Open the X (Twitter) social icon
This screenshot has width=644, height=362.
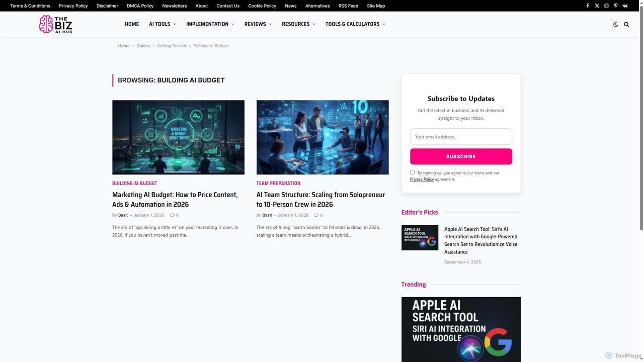(x=597, y=6)
